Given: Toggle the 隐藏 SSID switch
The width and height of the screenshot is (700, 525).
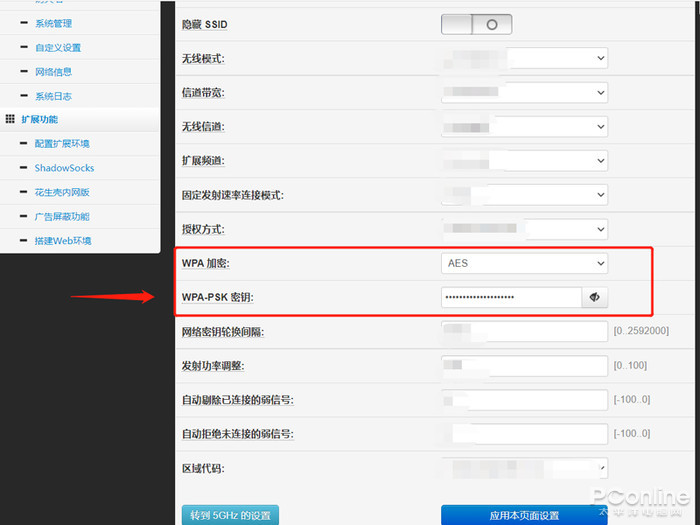Looking at the screenshot, I should (x=476, y=24).
